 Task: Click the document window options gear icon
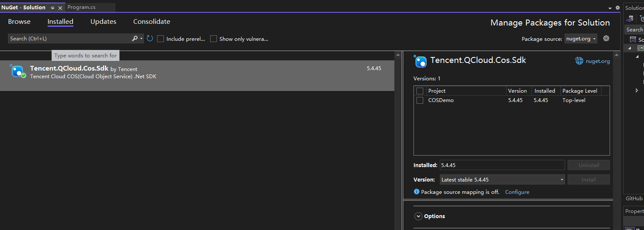point(617,8)
